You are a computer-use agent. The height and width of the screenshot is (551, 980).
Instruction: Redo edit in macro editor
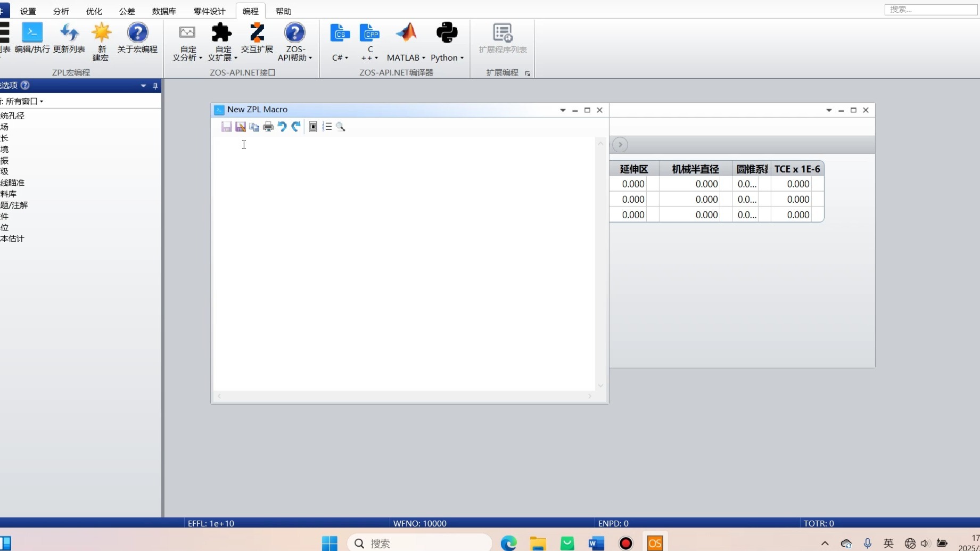(x=296, y=127)
